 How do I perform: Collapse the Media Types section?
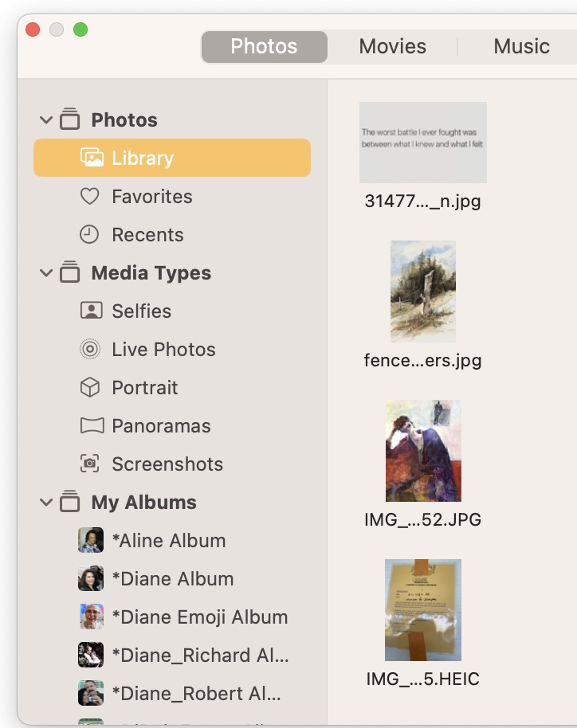pos(46,273)
